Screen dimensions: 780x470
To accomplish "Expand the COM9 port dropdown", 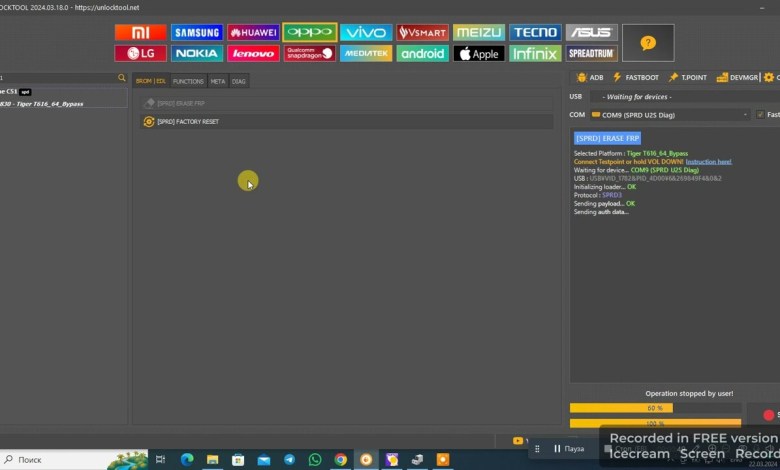I will pos(745,115).
